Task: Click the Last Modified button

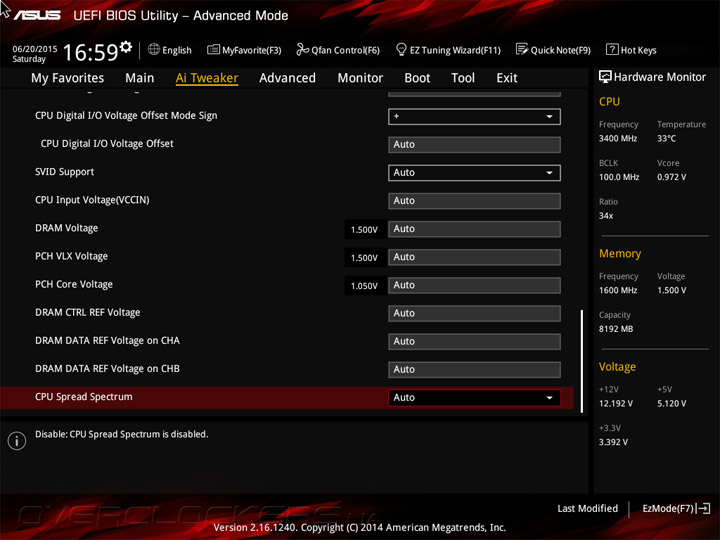Action: point(587,508)
